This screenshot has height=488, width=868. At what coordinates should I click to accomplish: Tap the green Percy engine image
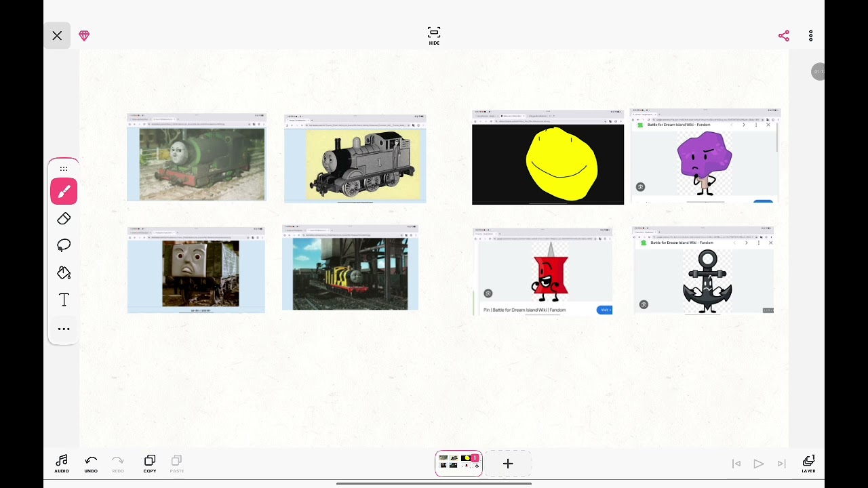point(196,157)
